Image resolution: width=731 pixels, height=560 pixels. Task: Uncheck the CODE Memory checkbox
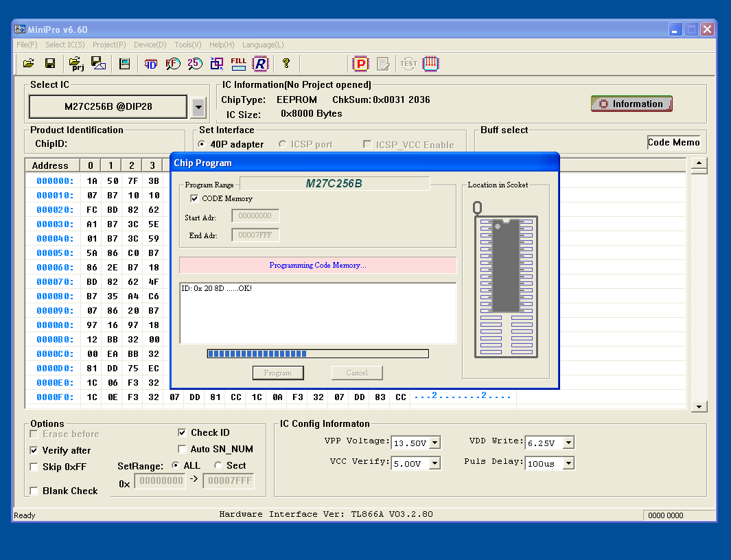[x=194, y=198]
